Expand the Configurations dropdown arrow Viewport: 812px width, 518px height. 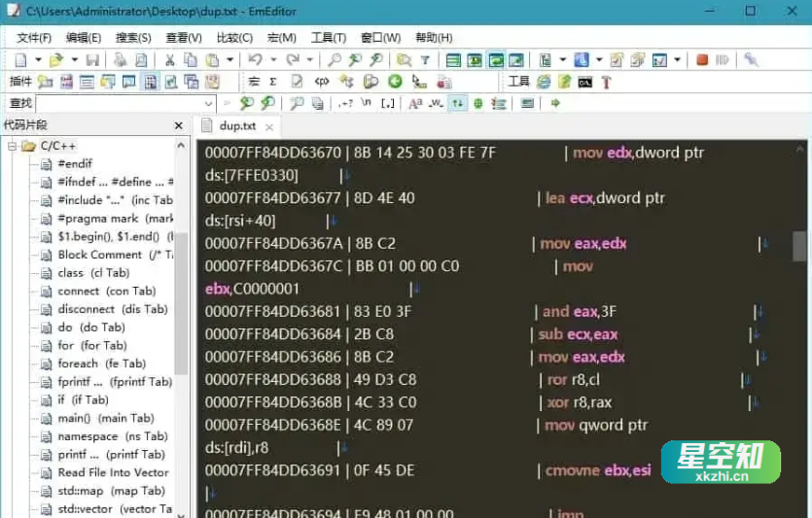pos(563,60)
